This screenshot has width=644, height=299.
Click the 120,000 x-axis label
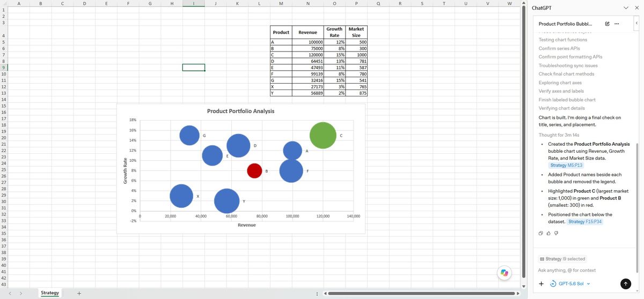[x=323, y=216]
